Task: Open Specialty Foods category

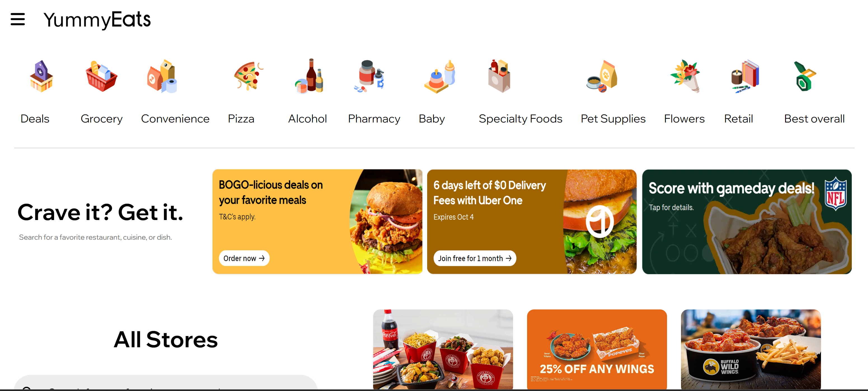Action: pos(520,119)
